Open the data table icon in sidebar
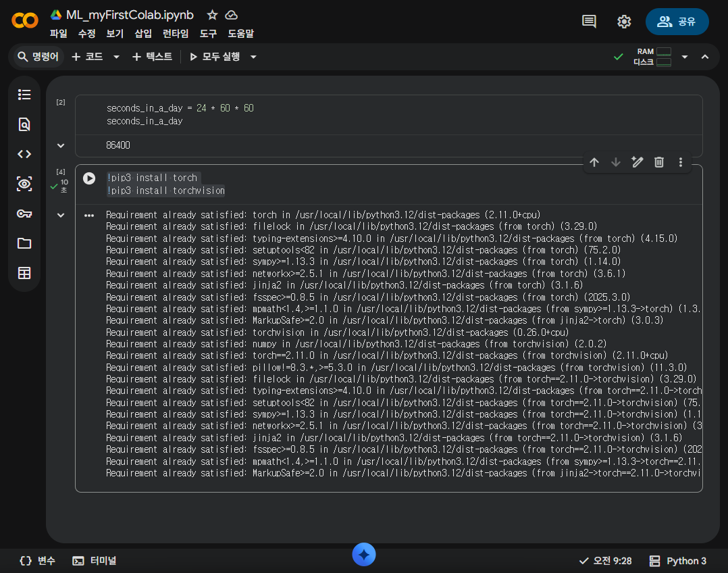This screenshot has width=728, height=573. (24, 273)
